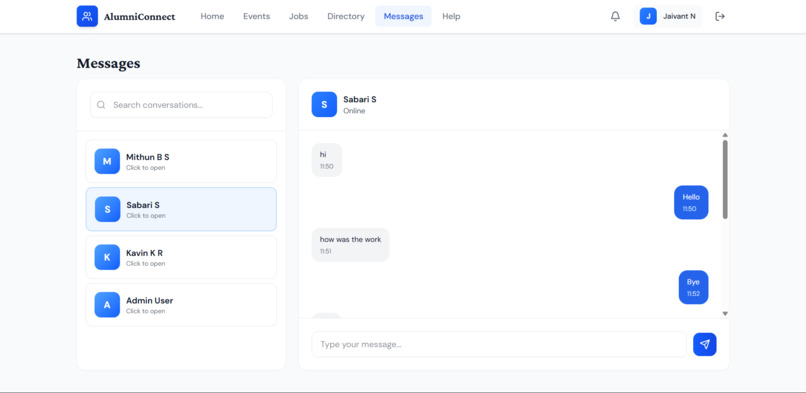Open the Directory page
This screenshot has width=806, height=393.
[x=346, y=16]
